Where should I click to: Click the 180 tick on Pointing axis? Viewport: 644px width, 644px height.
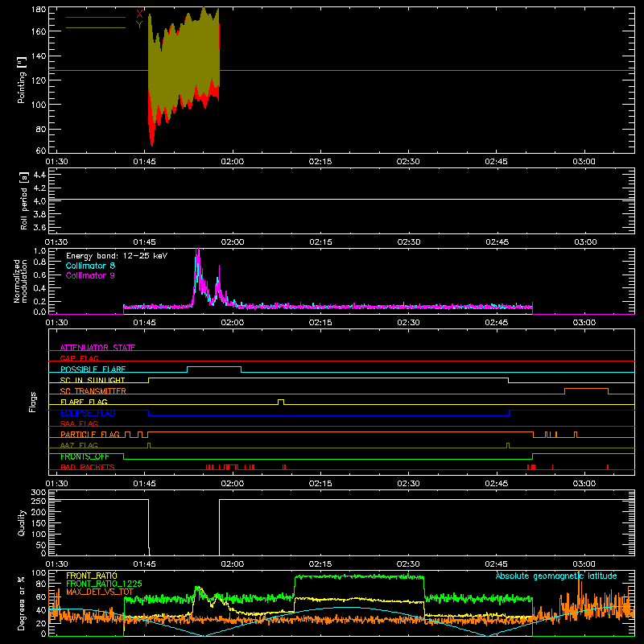coord(39,10)
